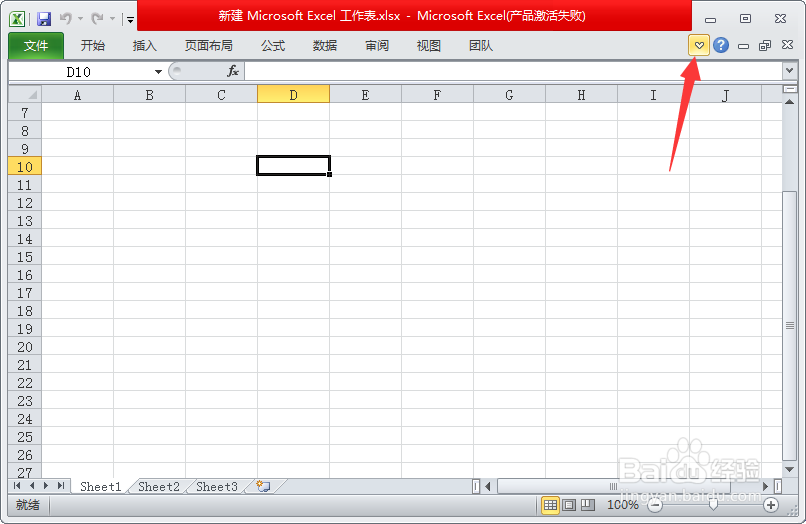Select the Sheet2 tab

tap(159, 486)
